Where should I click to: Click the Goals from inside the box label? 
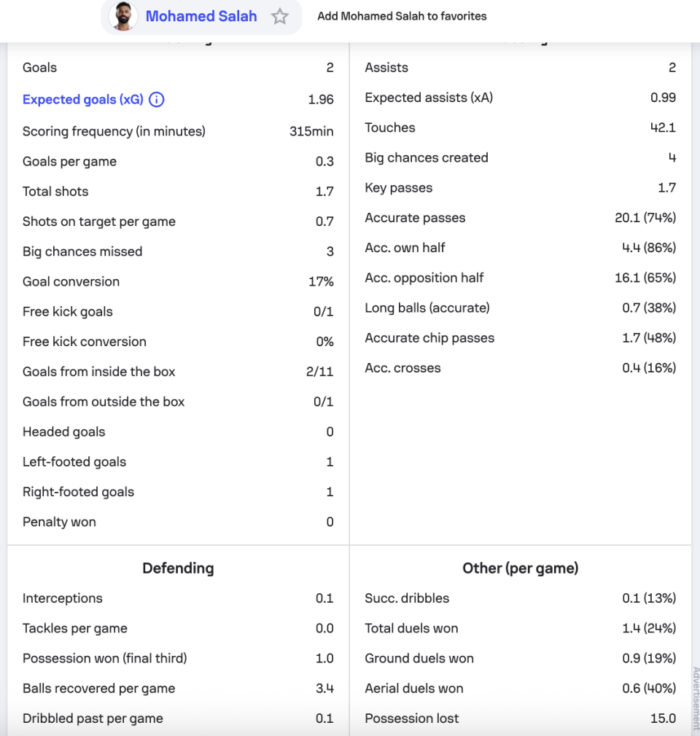[x=99, y=372]
